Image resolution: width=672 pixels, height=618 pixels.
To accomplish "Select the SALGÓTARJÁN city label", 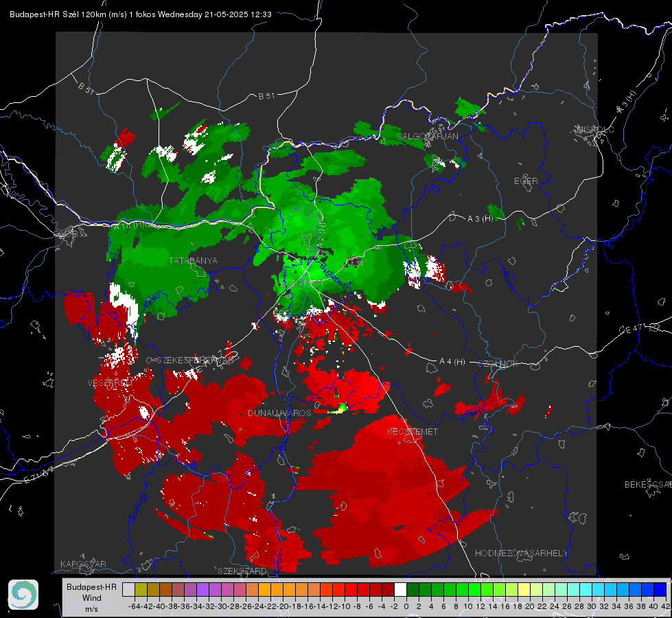I will point(427,136).
